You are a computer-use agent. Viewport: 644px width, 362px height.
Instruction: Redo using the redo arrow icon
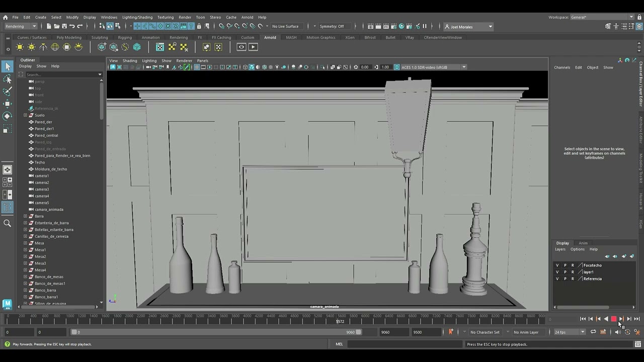click(79, 26)
